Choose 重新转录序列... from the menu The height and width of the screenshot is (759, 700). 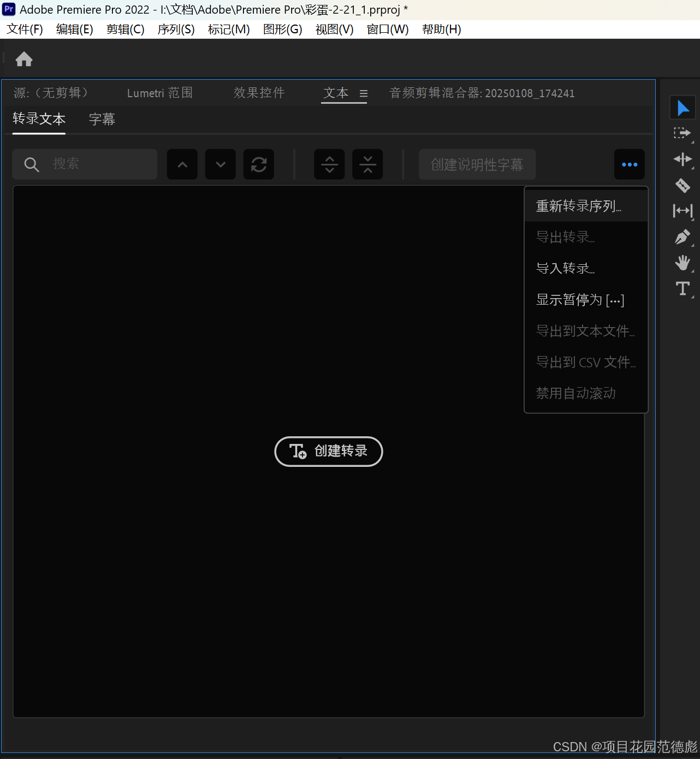pos(586,206)
